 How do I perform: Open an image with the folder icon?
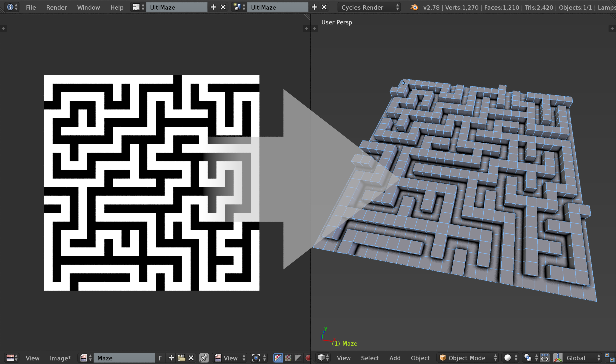182,358
